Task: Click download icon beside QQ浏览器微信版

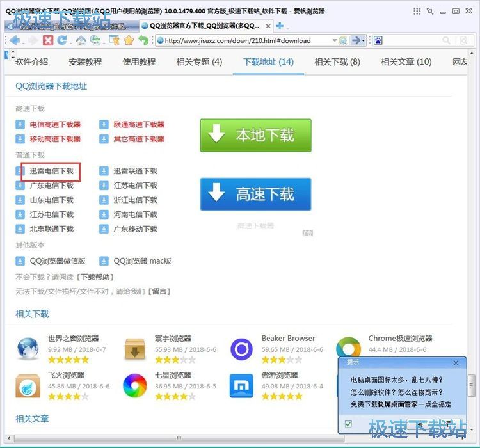Action: point(20,261)
